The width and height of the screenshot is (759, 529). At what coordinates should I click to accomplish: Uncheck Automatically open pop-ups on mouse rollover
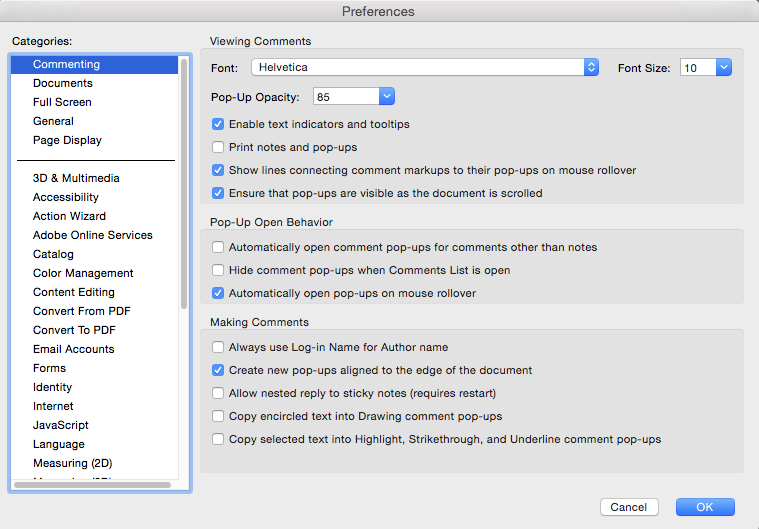218,294
